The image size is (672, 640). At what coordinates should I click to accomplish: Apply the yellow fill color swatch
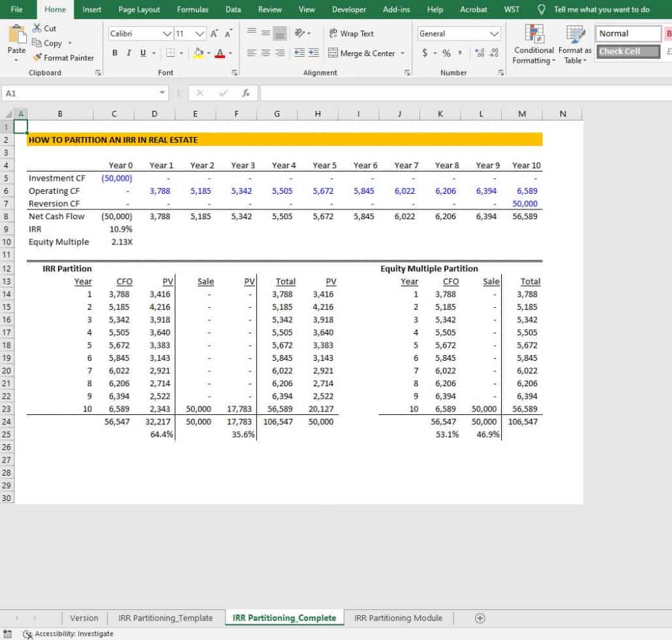pos(199,53)
